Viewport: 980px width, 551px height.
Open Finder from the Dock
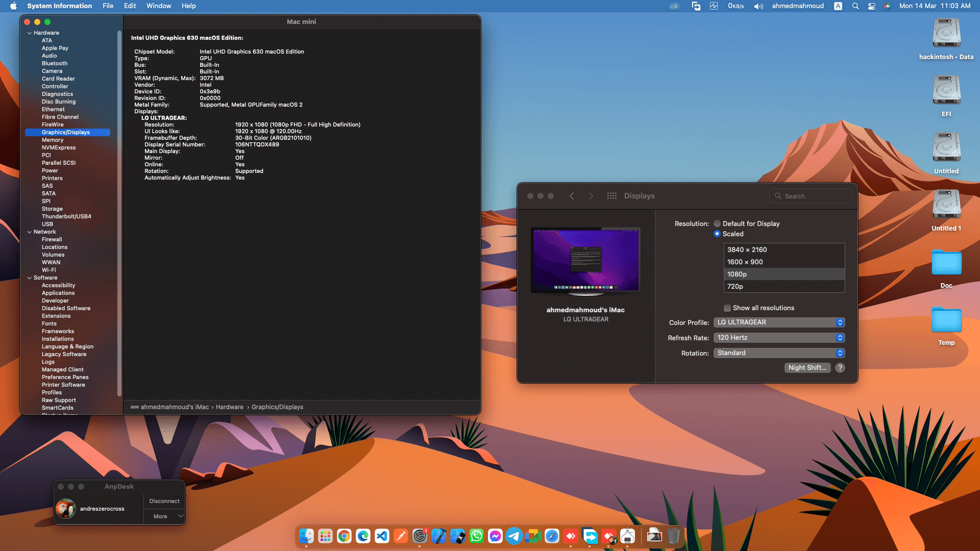coord(306,536)
